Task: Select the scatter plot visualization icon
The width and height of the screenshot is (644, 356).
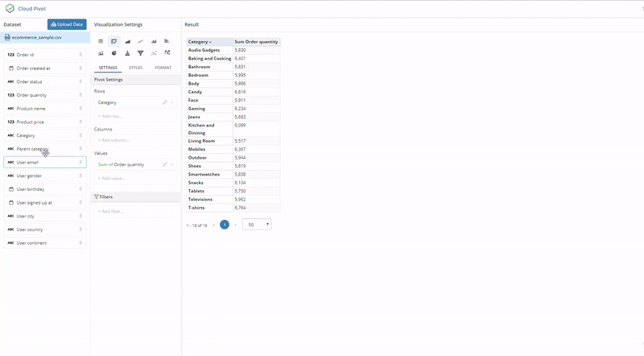Action: click(x=154, y=53)
